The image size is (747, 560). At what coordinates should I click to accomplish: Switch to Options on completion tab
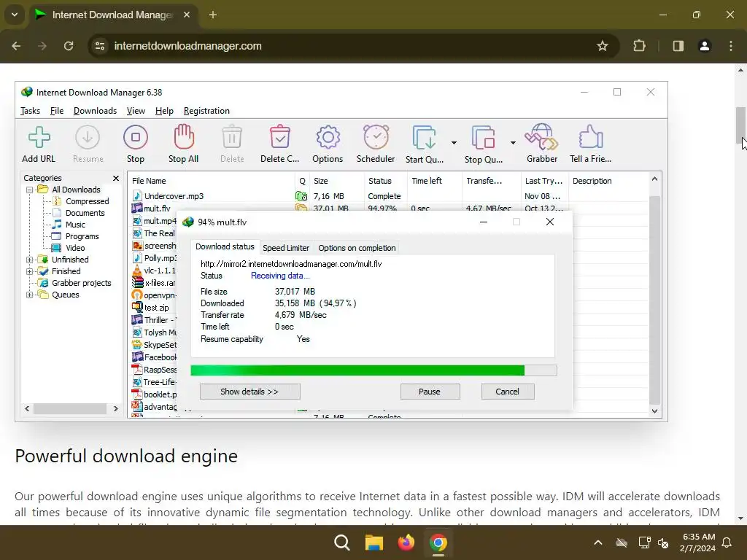pyautogui.click(x=357, y=248)
